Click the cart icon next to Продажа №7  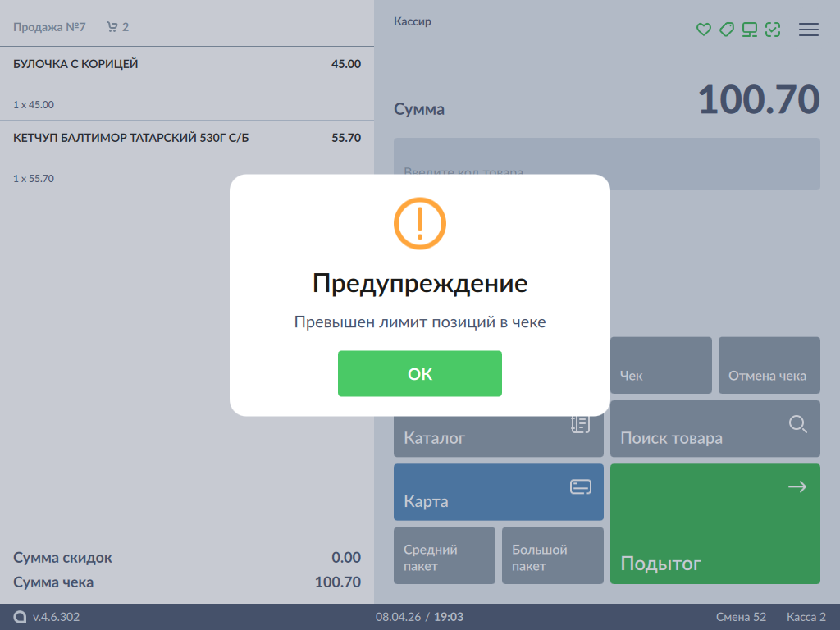point(112,27)
